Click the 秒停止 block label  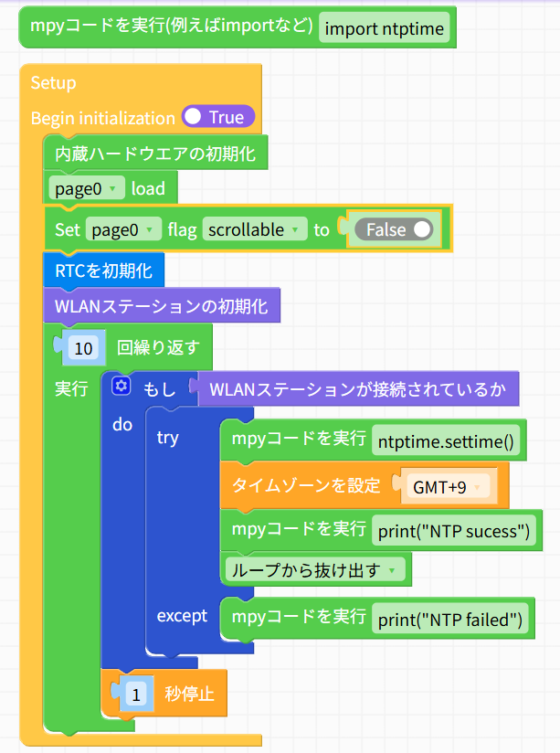coord(189,694)
